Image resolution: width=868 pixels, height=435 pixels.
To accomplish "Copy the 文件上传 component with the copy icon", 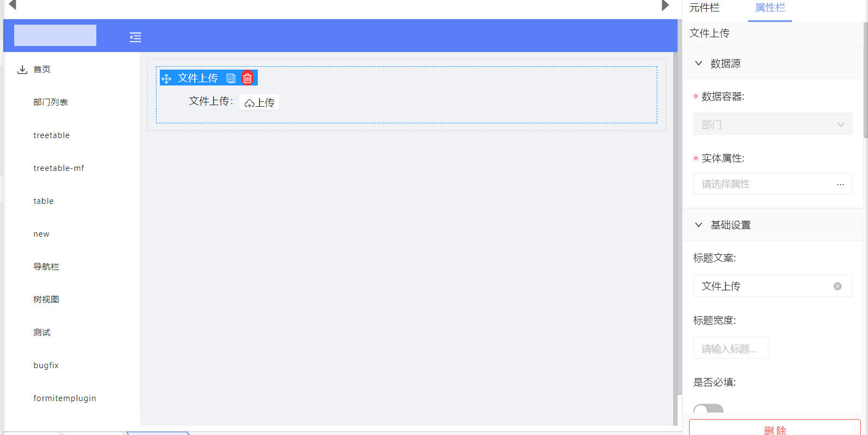I will coord(231,78).
